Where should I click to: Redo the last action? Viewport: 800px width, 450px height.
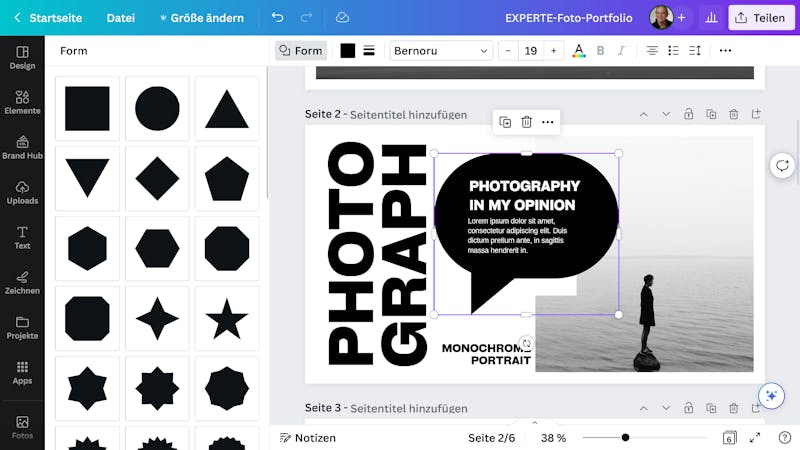click(306, 18)
